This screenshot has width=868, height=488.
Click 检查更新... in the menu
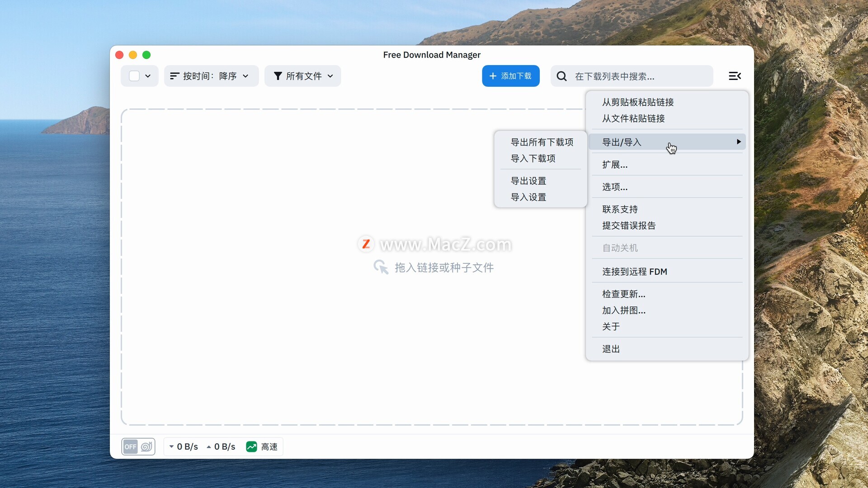click(x=623, y=294)
